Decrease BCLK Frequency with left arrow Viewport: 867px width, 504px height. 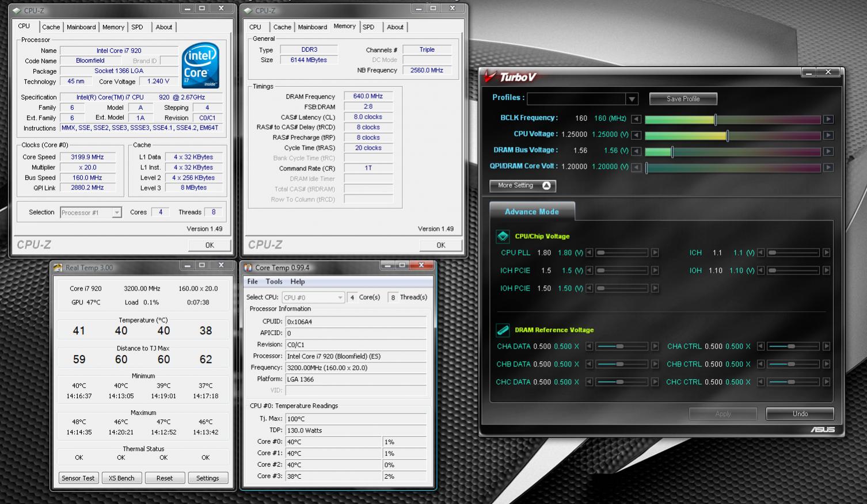pos(636,119)
